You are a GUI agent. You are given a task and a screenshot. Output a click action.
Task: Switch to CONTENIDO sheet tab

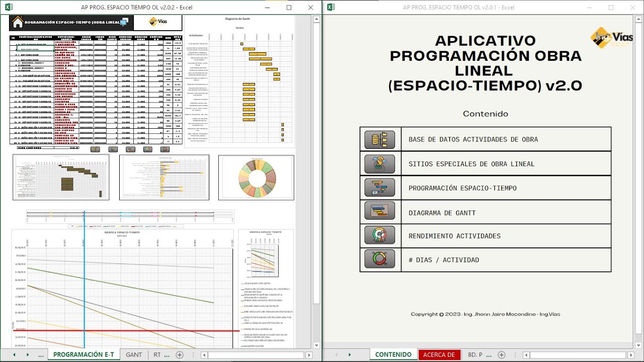point(393,354)
